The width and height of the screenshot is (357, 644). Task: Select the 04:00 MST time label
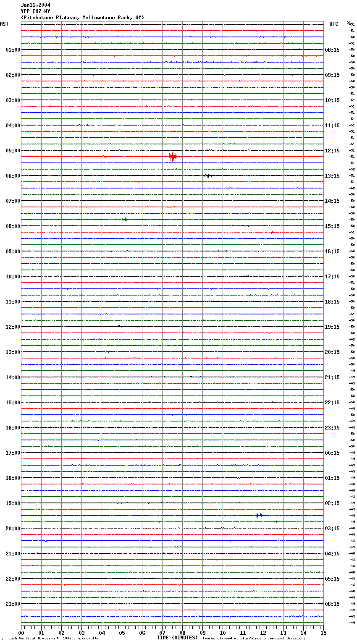[x=13, y=126]
